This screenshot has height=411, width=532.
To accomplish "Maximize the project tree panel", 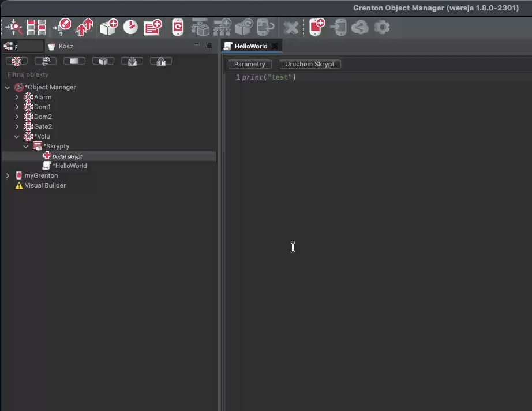I will (209, 46).
